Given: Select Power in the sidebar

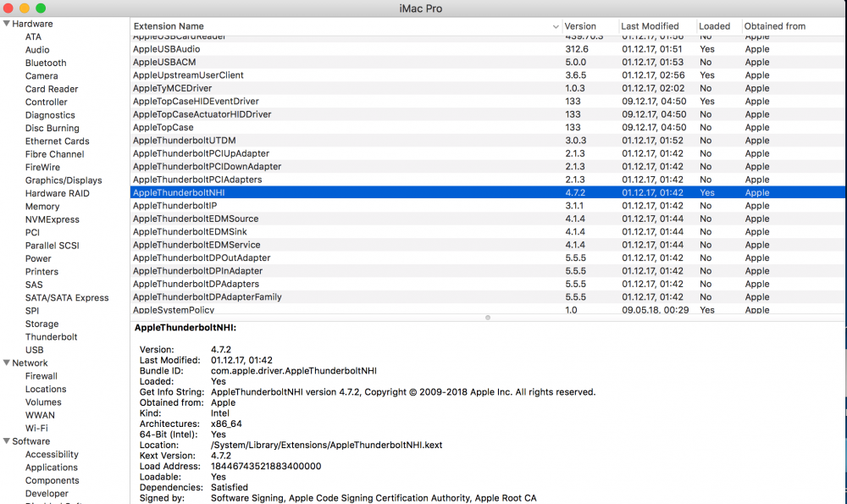Looking at the screenshot, I should pyautogui.click(x=38, y=258).
